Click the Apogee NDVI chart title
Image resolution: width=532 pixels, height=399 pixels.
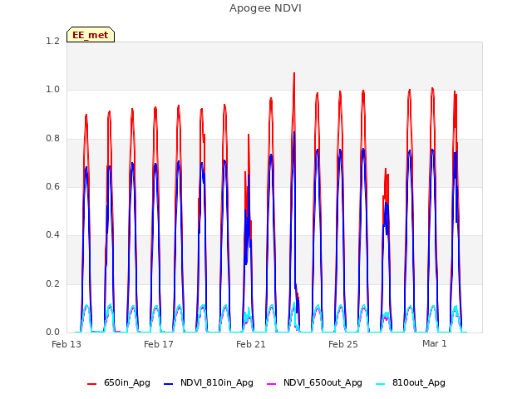[x=265, y=7]
